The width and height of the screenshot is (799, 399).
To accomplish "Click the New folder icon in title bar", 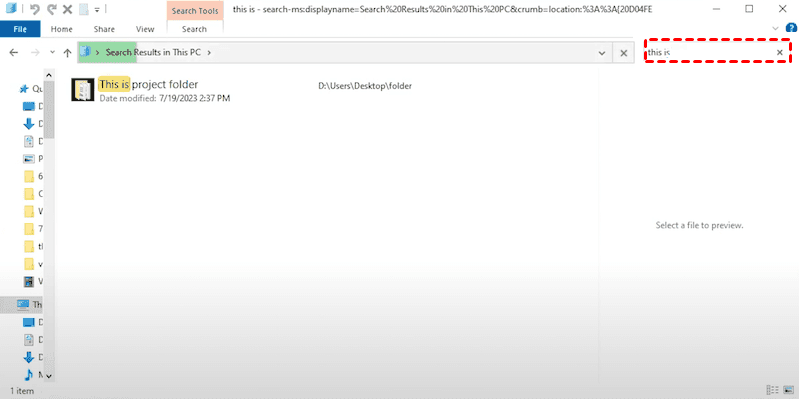I will tap(84, 9).
